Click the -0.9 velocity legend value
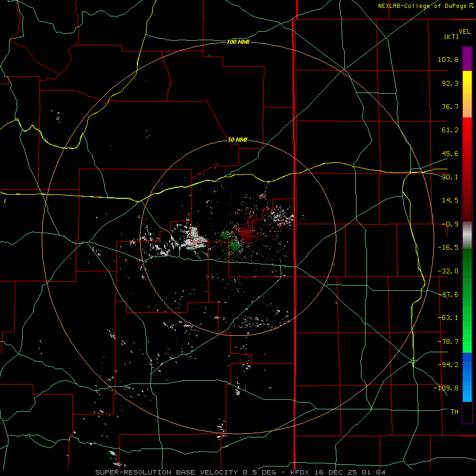The width and height of the screenshot is (476, 476). click(x=450, y=224)
